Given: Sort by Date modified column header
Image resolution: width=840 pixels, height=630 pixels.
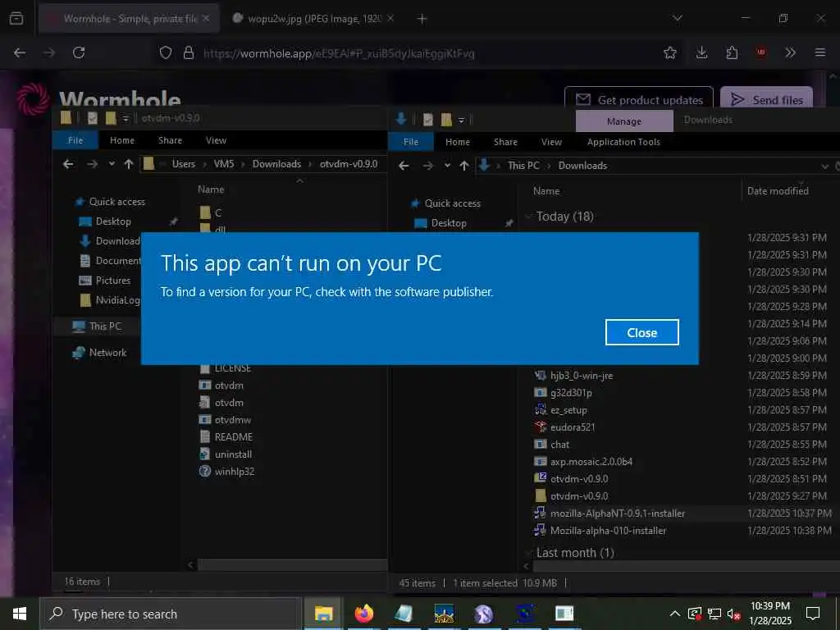Looking at the screenshot, I should pos(778,190).
